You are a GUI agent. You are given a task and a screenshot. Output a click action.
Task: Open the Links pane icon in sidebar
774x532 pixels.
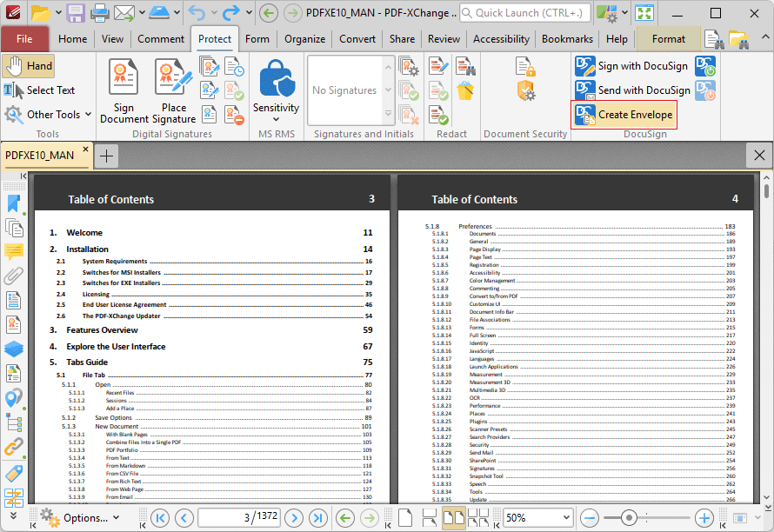[x=14, y=447]
